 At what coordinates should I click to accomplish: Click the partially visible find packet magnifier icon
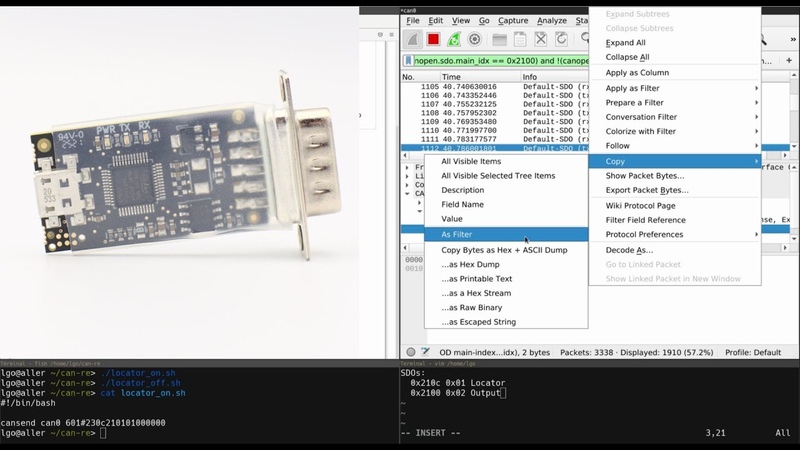tap(585, 39)
